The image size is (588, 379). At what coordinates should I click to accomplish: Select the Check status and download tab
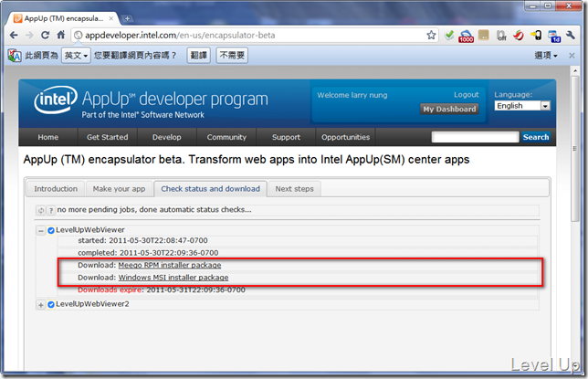point(210,189)
